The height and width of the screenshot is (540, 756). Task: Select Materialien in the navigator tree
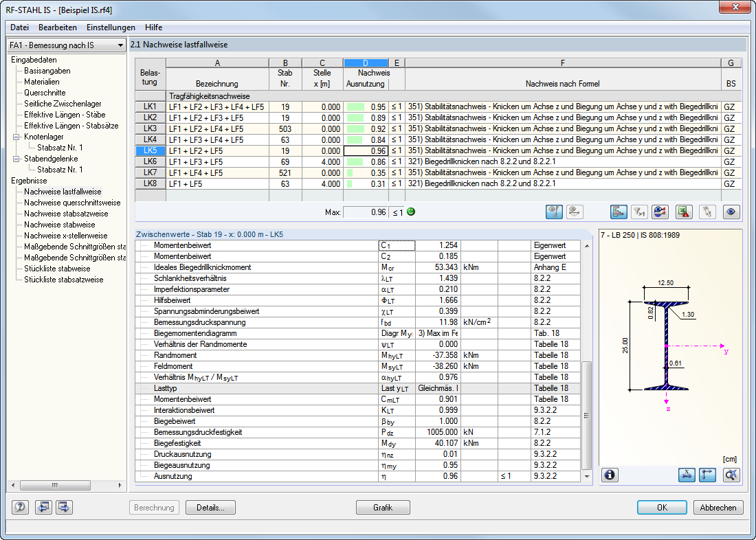tap(42, 82)
